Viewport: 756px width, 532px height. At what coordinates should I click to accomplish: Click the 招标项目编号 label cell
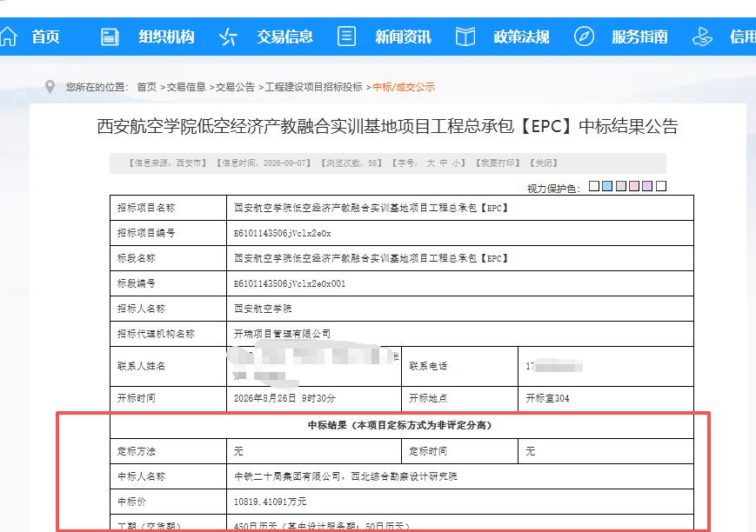(x=168, y=233)
